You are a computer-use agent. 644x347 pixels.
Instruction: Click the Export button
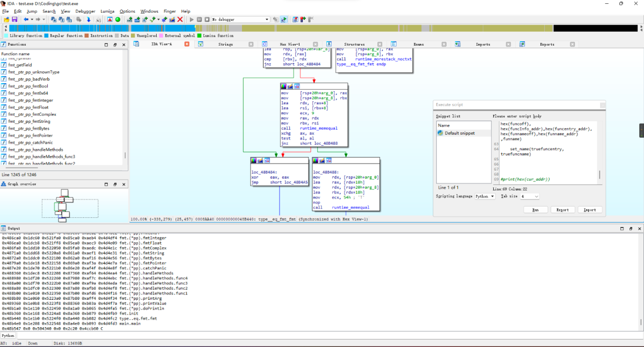(x=562, y=210)
